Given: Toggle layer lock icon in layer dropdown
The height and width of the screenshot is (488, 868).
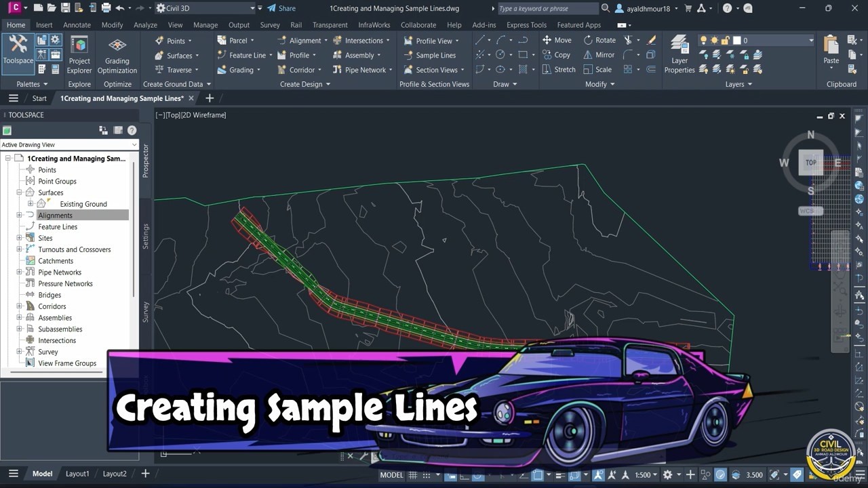Looking at the screenshot, I should pos(725,41).
